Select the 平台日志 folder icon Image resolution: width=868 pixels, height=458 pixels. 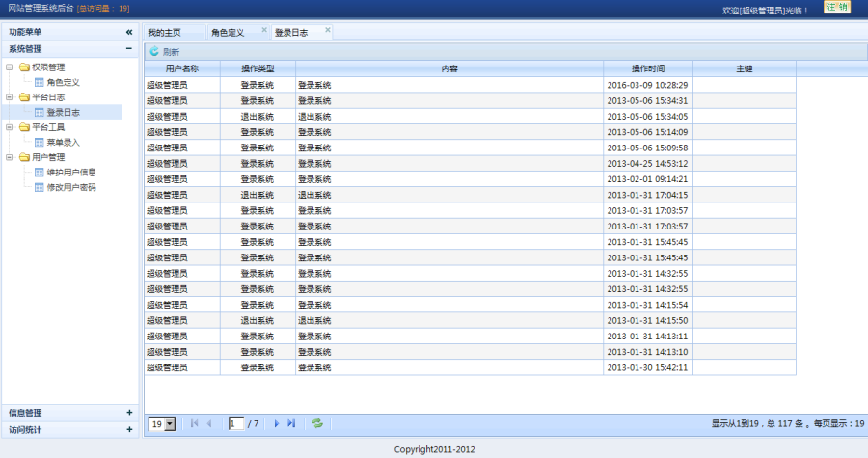[24, 96]
